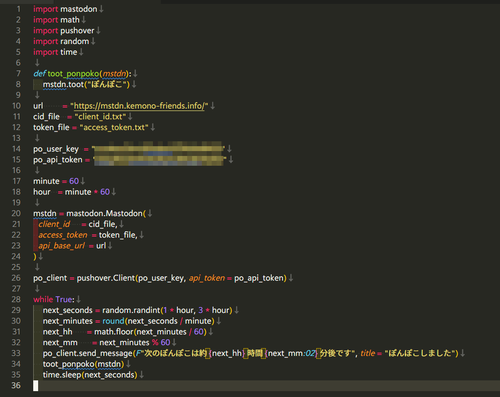Click 'po_client.send_message' on line 33
This screenshot has width=500, height=397.
click(88, 353)
